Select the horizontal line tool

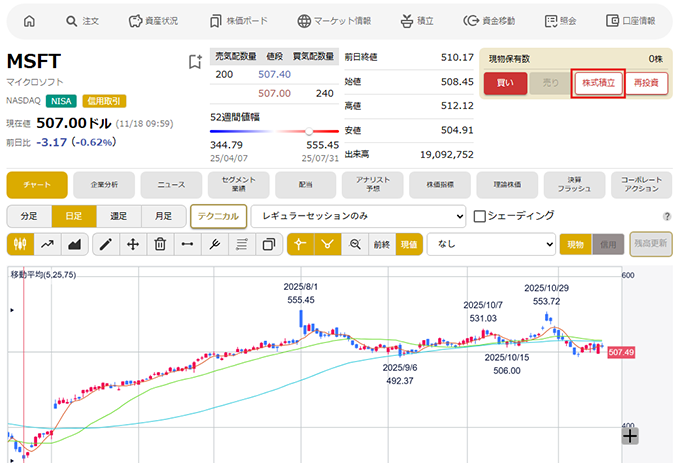tap(187, 244)
